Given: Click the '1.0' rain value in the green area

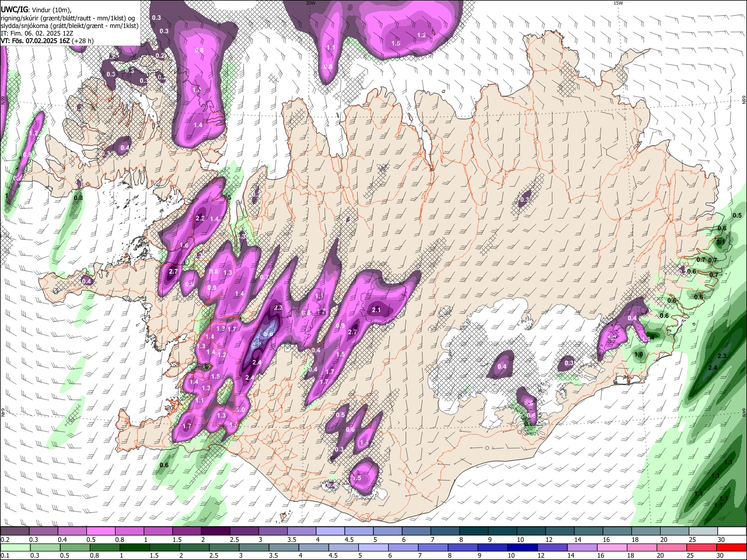Looking at the screenshot, I should tap(638, 354).
